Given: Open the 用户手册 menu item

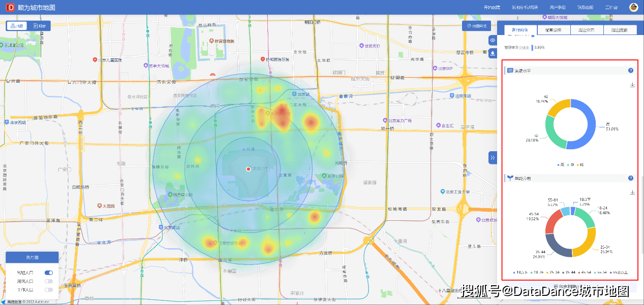Looking at the screenshot, I should (x=558, y=8).
